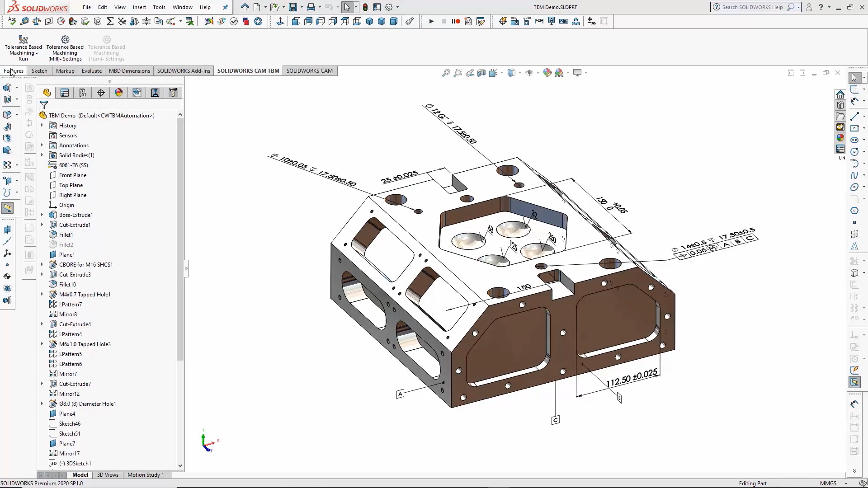This screenshot has width=868, height=488.
Task: Select the Top Plane item
Action: tap(71, 185)
